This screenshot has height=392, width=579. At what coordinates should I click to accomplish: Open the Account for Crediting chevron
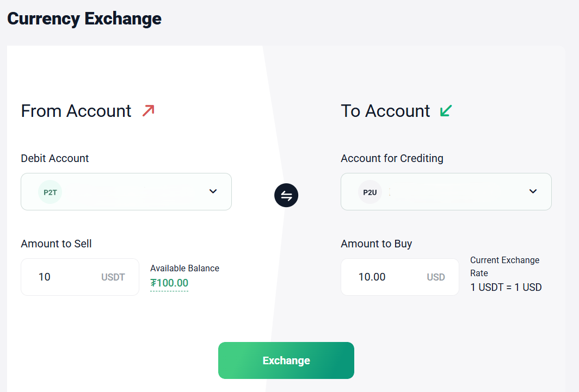coord(533,191)
